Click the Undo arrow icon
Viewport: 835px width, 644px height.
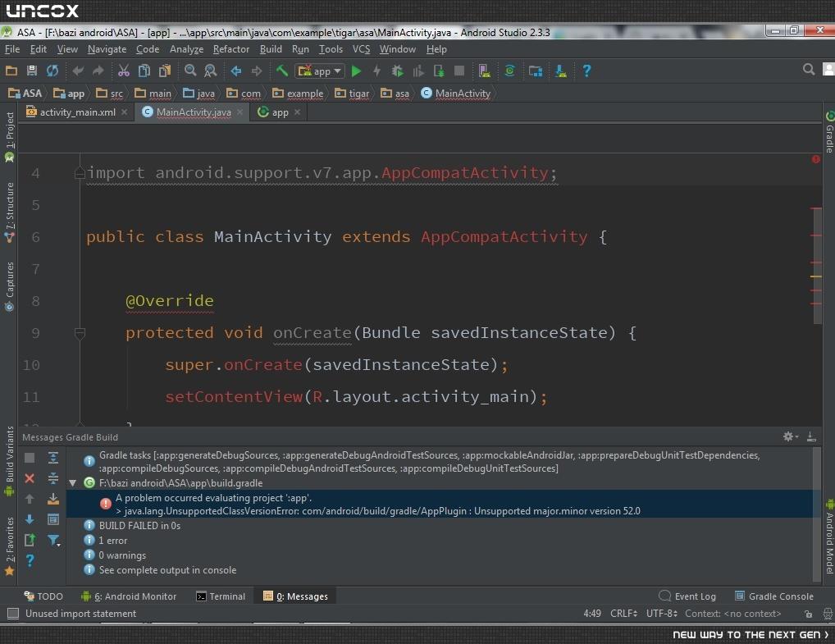(78, 71)
